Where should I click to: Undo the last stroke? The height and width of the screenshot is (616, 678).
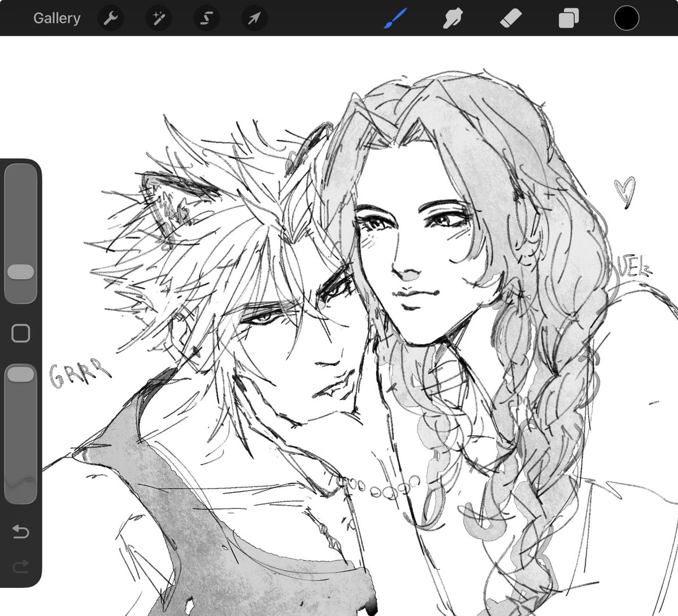pos(21,531)
